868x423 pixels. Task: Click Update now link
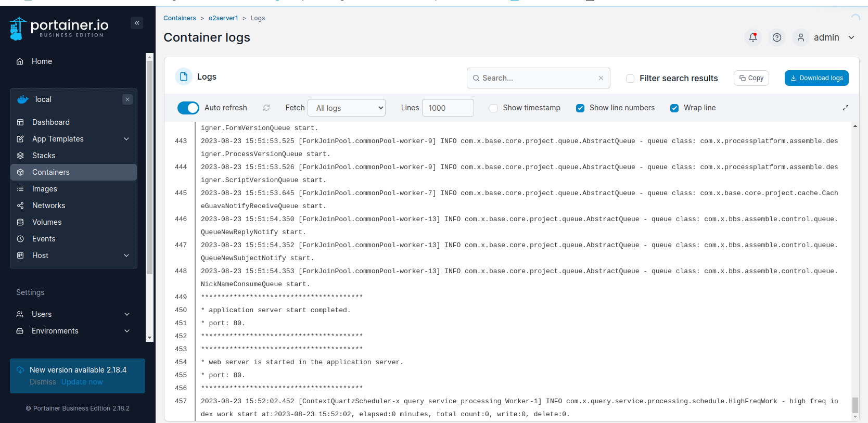82,382
